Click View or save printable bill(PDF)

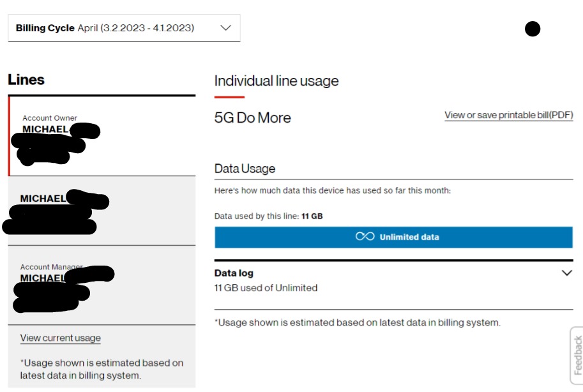point(508,115)
